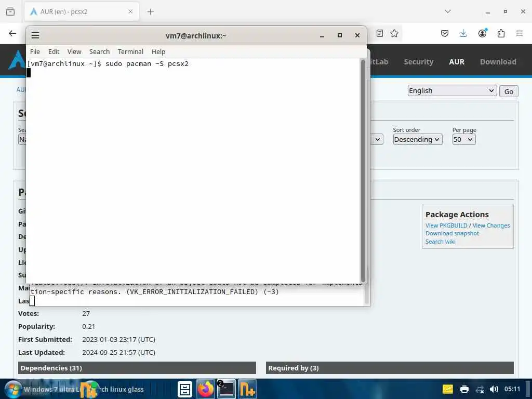Open the terminal hamburger menu icon

[35, 35]
